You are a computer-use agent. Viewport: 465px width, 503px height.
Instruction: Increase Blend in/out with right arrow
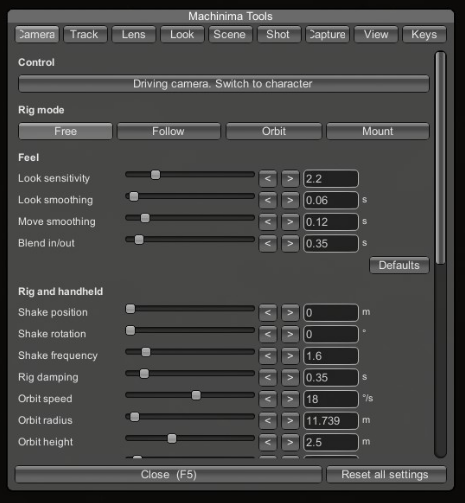click(290, 244)
